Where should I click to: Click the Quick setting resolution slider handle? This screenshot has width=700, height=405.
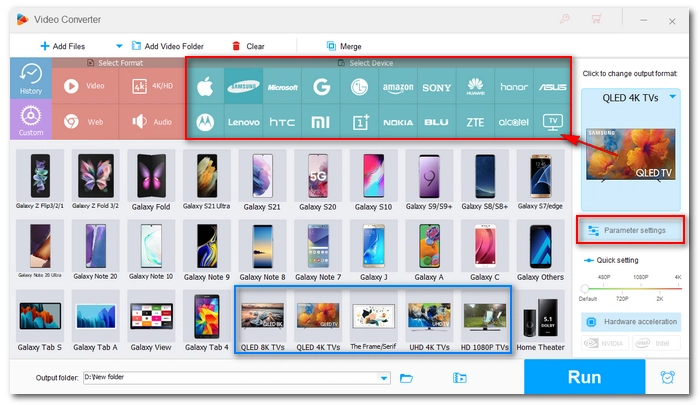(x=584, y=288)
